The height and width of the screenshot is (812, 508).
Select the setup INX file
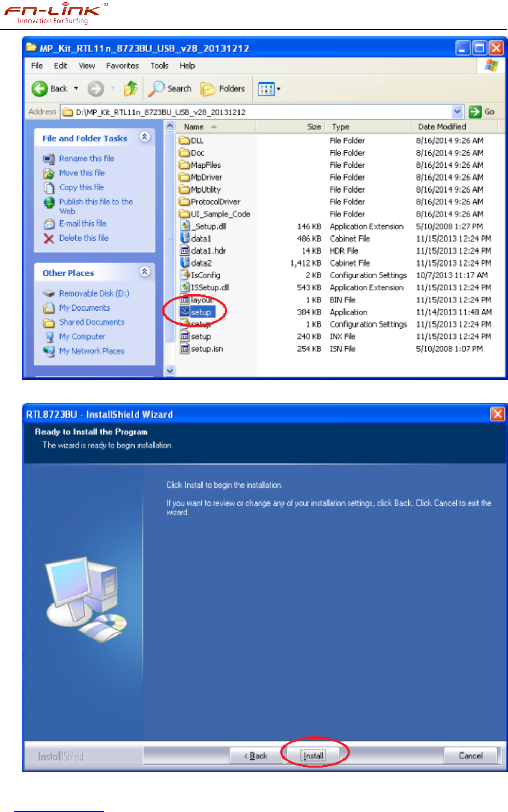coord(196,336)
